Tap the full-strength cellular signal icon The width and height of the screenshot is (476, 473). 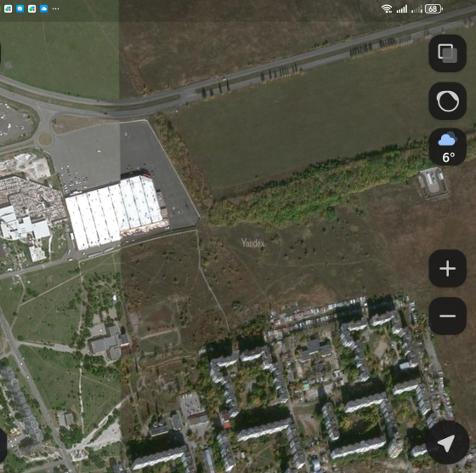402,9
